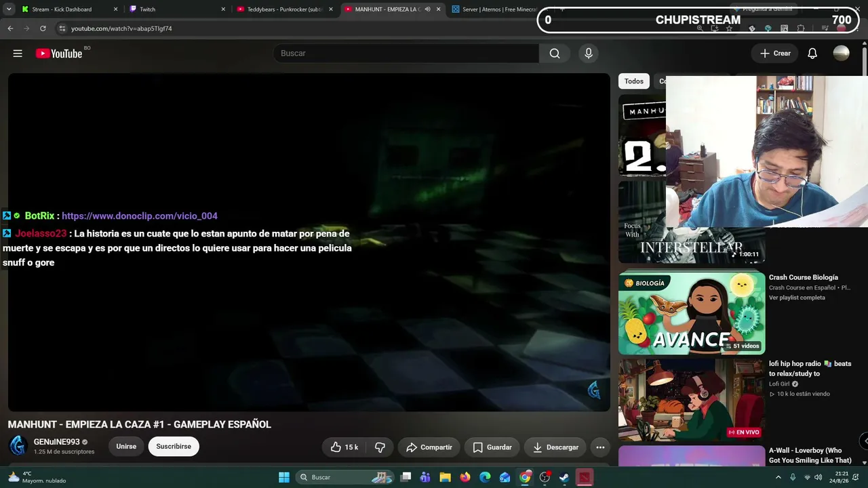Open Microsoft Edge from the taskbar
The image size is (868, 488).
[x=485, y=477]
